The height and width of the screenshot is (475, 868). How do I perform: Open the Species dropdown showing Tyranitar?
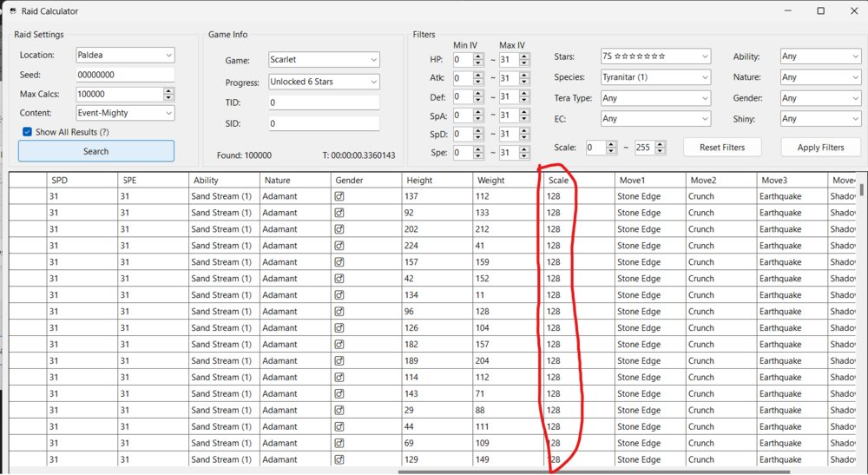coord(655,77)
